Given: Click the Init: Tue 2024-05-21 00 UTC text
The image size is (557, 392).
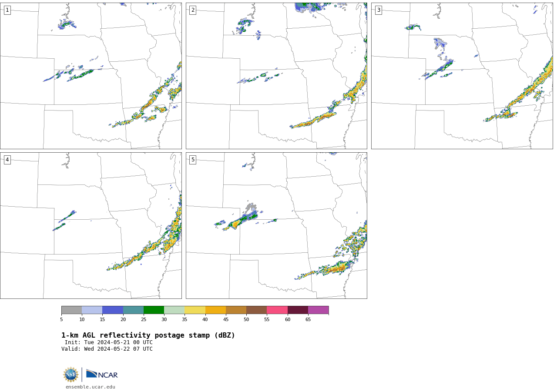Looking at the screenshot, I should [109, 342].
